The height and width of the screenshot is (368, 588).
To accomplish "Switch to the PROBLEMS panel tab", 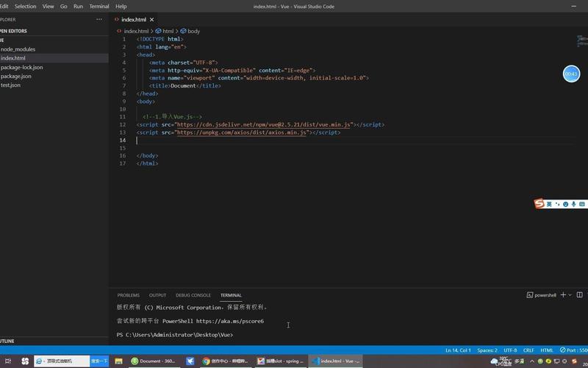I will click(x=128, y=295).
